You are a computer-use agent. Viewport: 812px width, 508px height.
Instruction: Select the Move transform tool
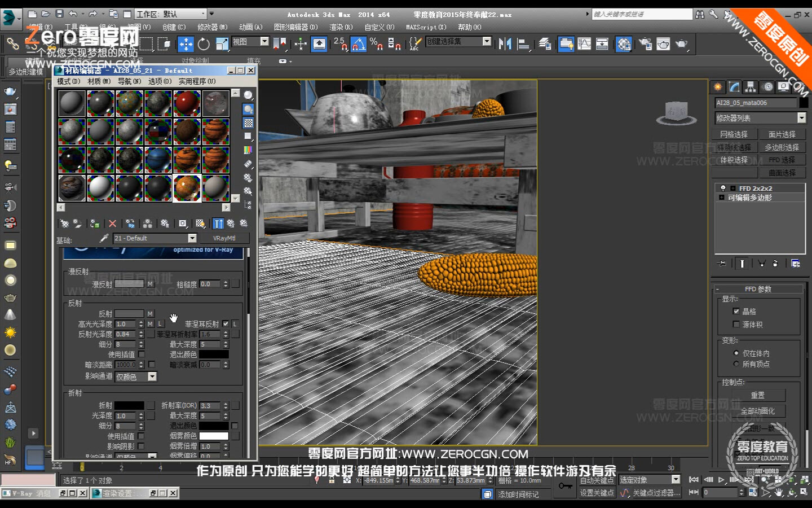pos(186,44)
